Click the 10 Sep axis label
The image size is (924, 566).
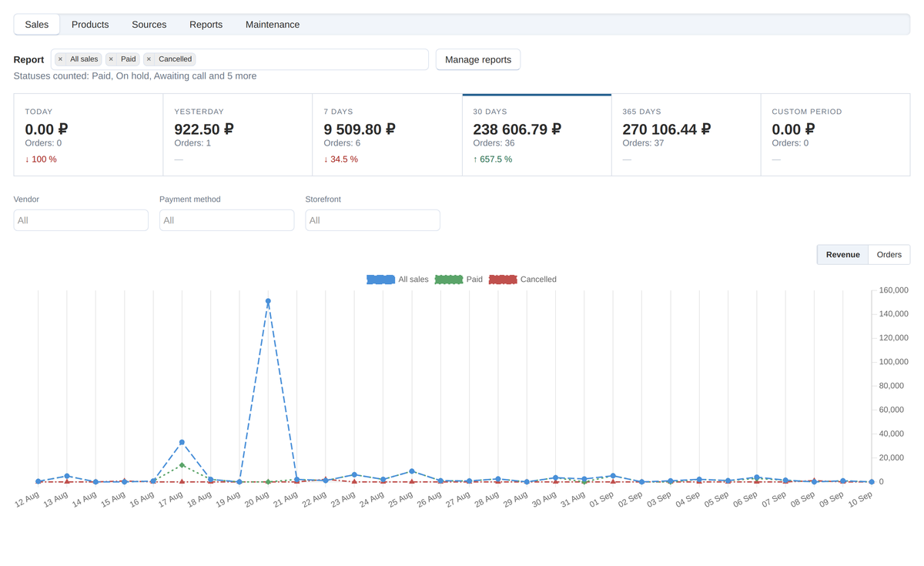(x=860, y=500)
